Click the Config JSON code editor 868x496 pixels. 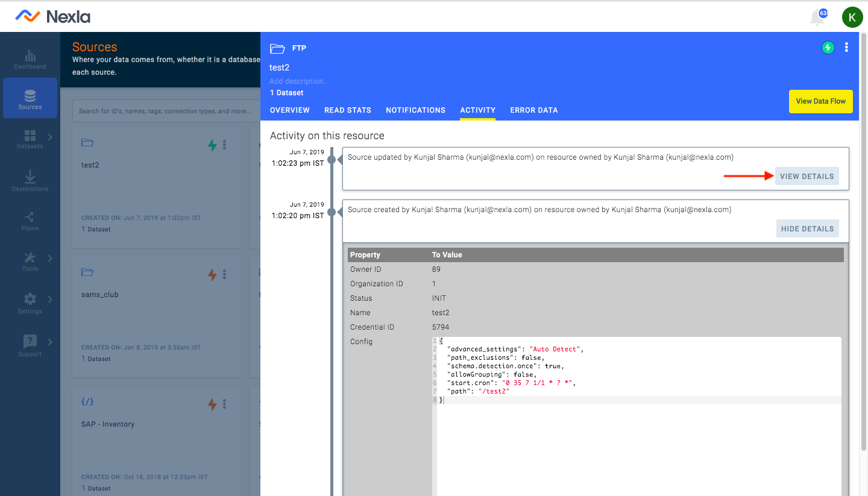point(637,416)
